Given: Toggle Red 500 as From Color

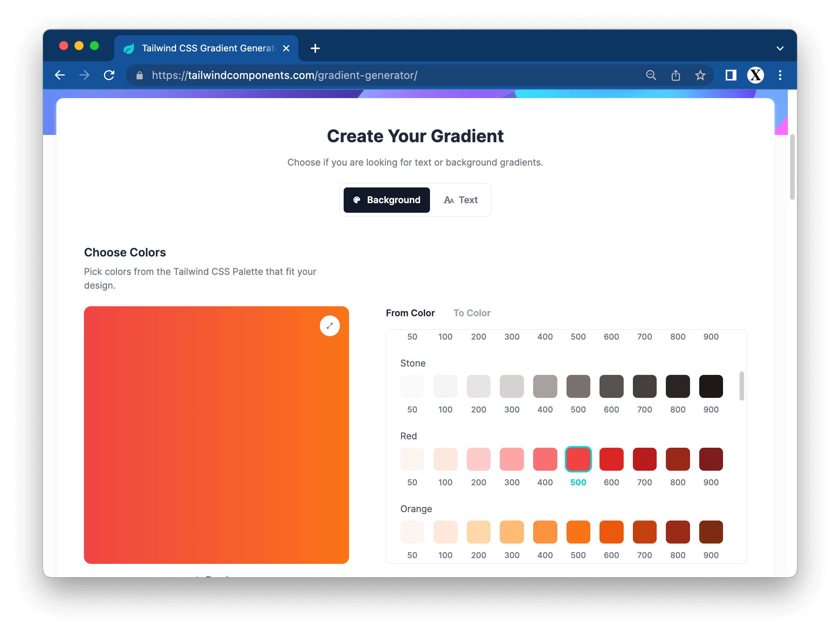Looking at the screenshot, I should (578, 460).
